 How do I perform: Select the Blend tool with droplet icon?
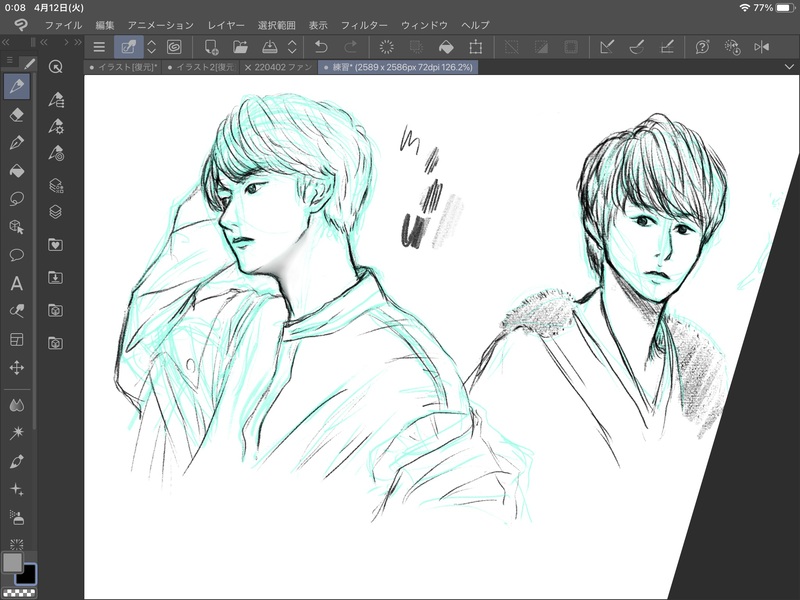pyautogui.click(x=16, y=405)
